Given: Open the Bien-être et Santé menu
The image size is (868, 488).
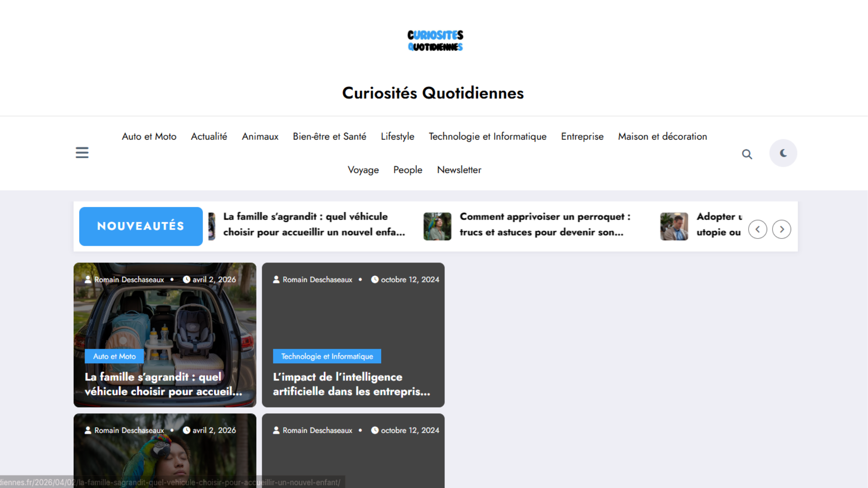Looking at the screenshot, I should pos(330,136).
